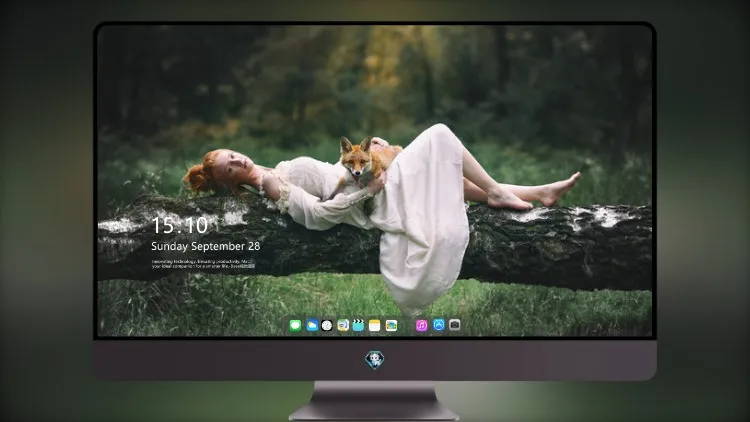Open the green Messages app in dock
The image size is (750, 422).
point(296,325)
